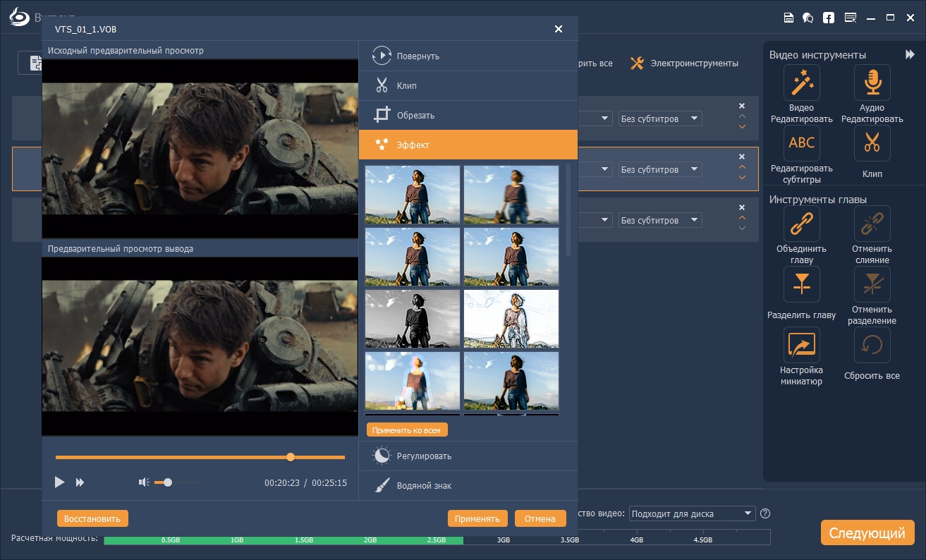926x560 pixels.
Task: Close the VTS_01_1.VOB dialog
Action: pyautogui.click(x=559, y=29)
